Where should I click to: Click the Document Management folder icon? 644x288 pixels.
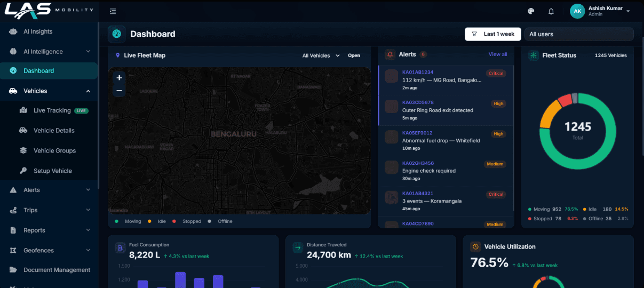coord(13,270)
